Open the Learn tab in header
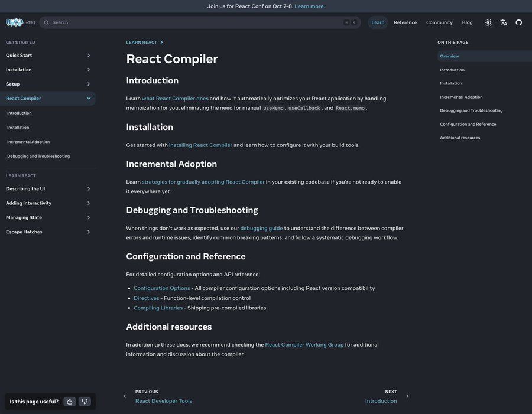532x414 pixels. pos(378,22)
